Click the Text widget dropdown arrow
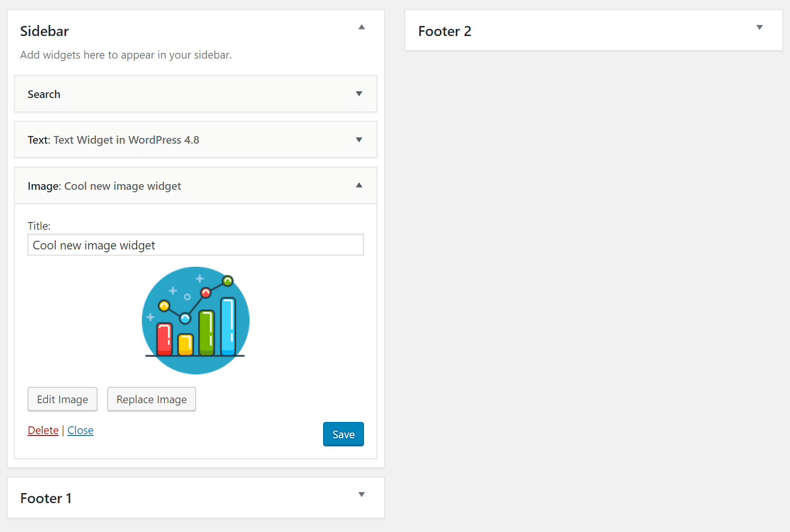 (359, 140)
